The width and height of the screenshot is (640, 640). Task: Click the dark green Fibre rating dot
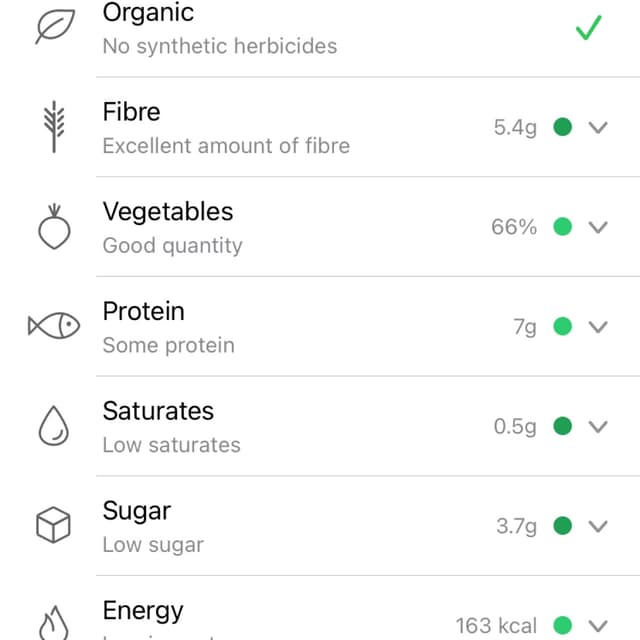coord(562,127)
